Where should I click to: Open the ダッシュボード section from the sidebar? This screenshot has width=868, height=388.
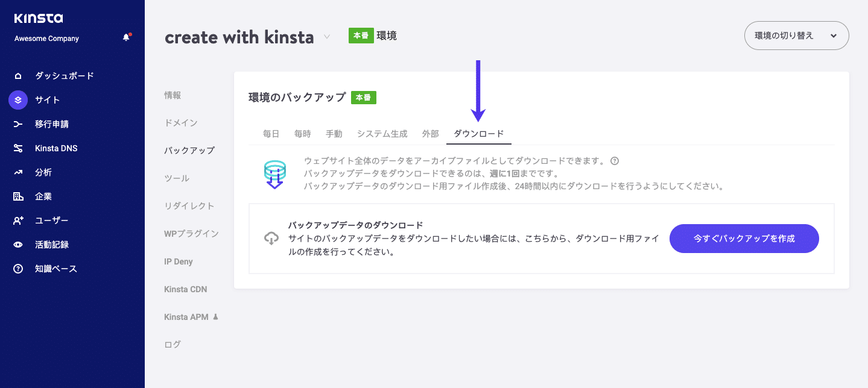[17, 75]
